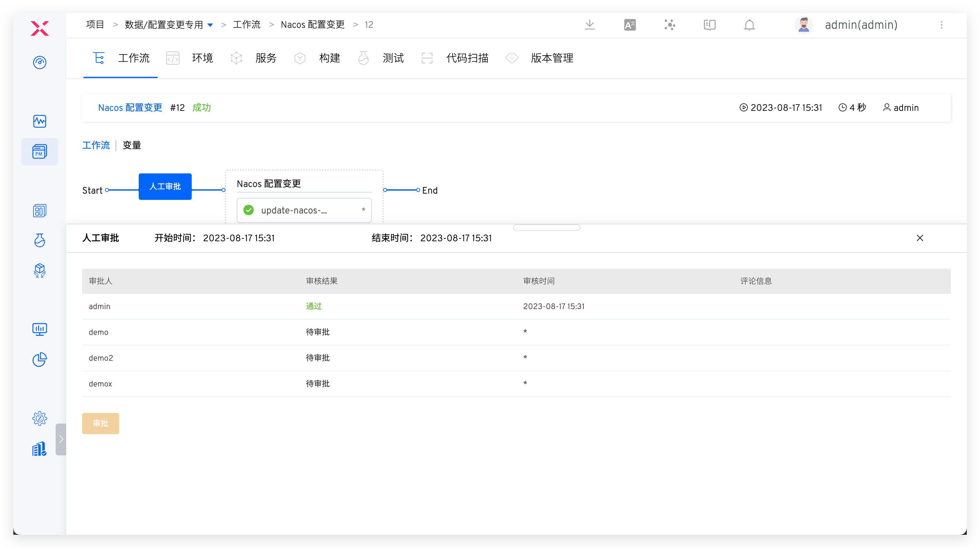Click the notification bell icon
980x548 pixels.
tap(749, 25)
